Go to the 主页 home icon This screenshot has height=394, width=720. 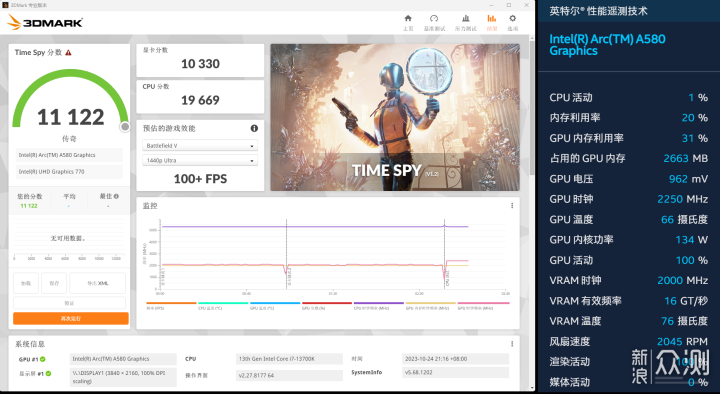click(x=408, y=18)
